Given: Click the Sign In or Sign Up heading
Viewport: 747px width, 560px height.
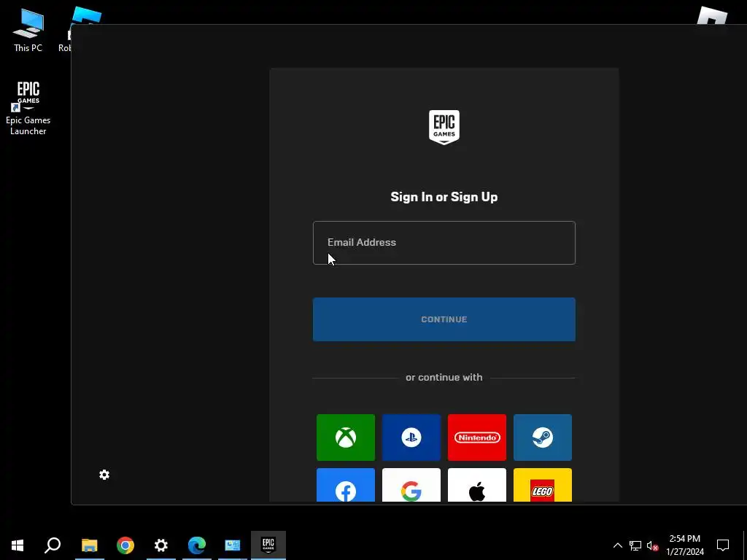Looking at the screenshot, I should pos(444,197).
